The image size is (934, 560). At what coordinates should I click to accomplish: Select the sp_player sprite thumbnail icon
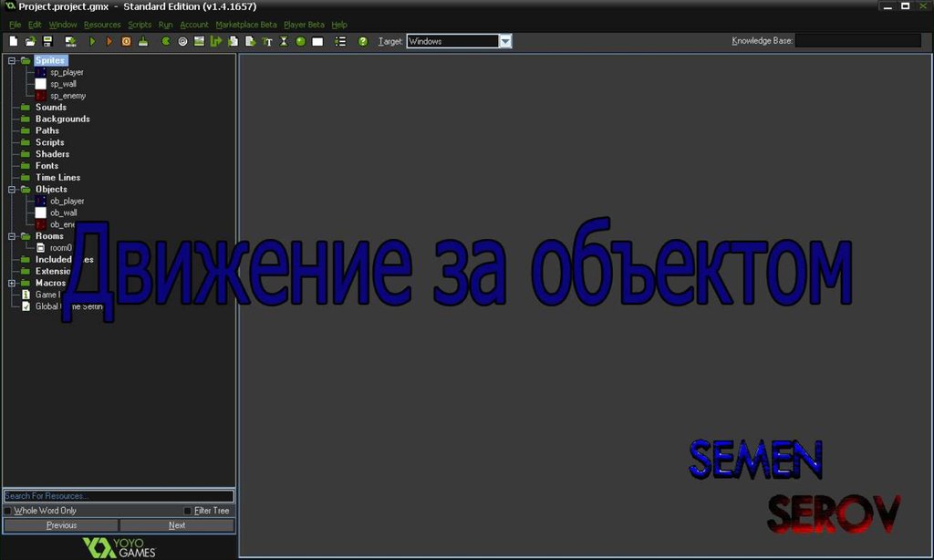(x=40, y=72)
